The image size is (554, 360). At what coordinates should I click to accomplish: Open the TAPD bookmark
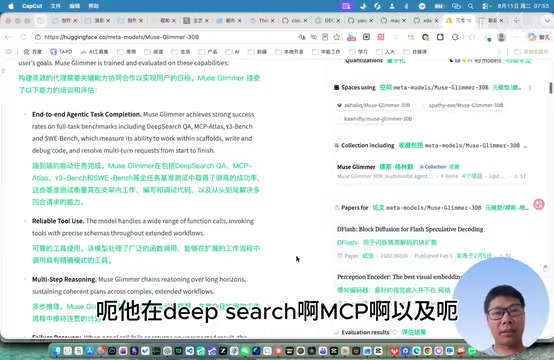pyautogui.click(x=61, y=52)
